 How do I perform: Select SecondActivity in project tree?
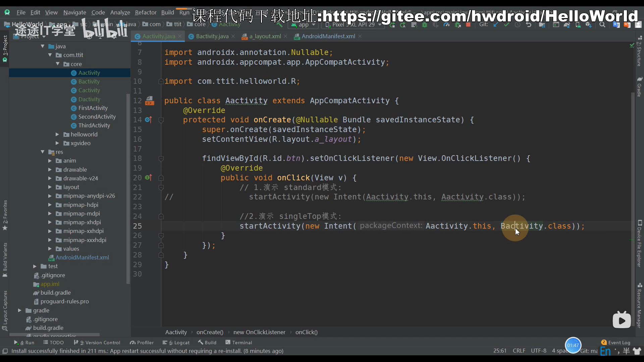[x=97, y=117]
